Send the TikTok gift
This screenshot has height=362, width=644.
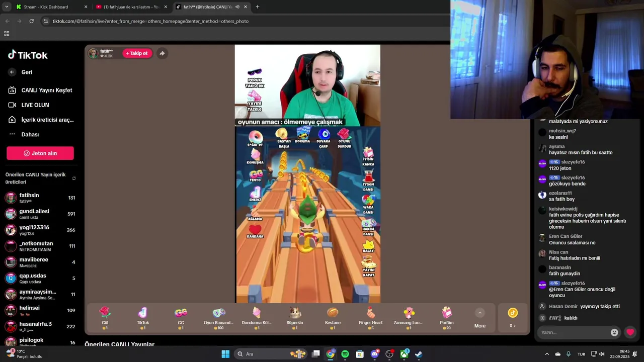[143, 318]
